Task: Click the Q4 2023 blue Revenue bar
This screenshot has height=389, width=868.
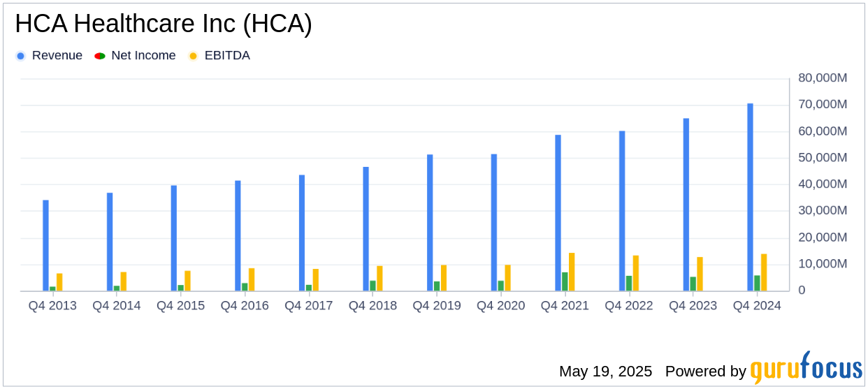Action: tap(686, 205)
